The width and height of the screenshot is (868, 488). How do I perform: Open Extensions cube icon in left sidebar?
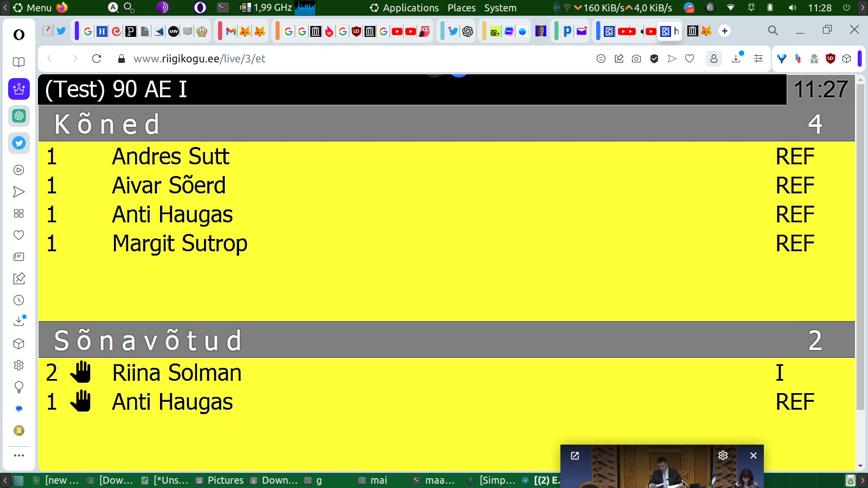pyautogui.click(x=19, y=344)
